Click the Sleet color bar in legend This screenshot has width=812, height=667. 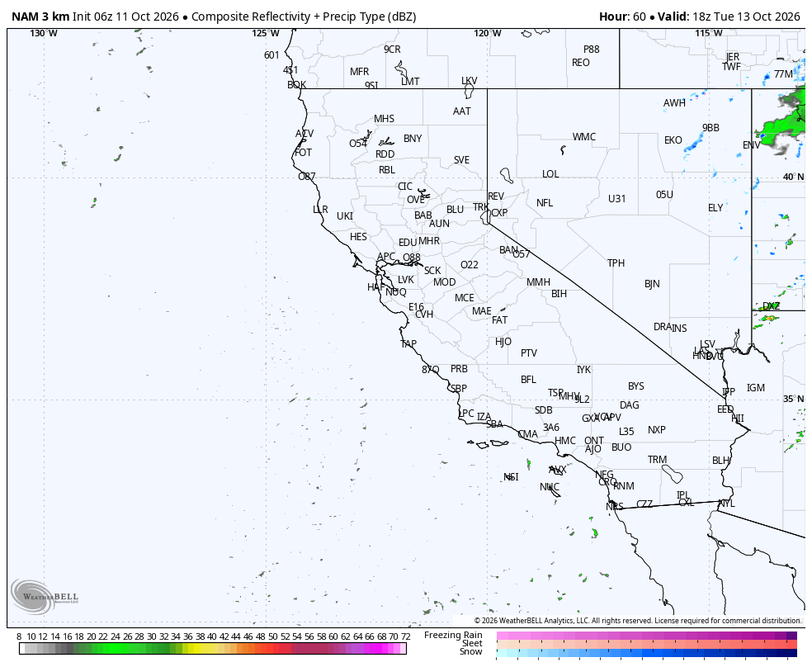click(x=647, y=644)
